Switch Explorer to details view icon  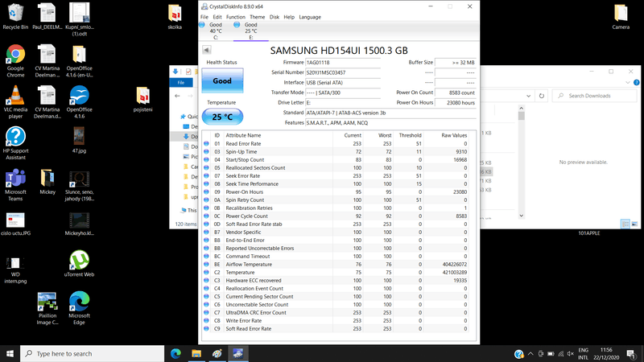[625, 224]
